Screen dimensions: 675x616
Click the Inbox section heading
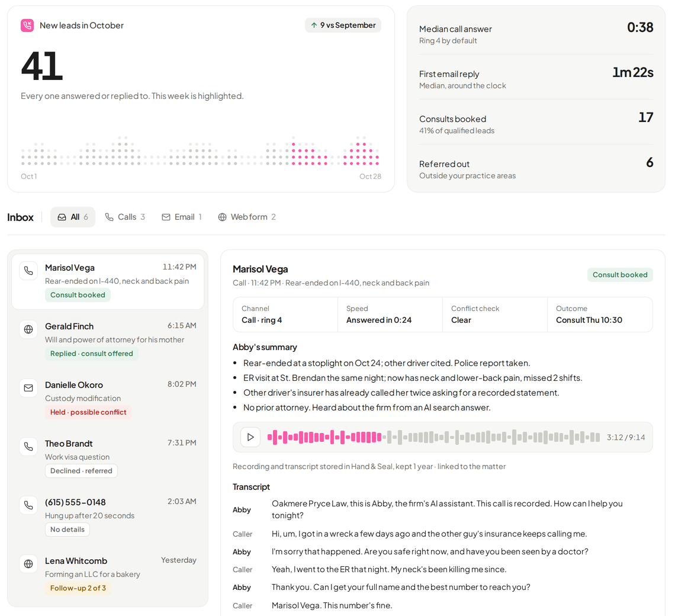[x=20, y=217]
